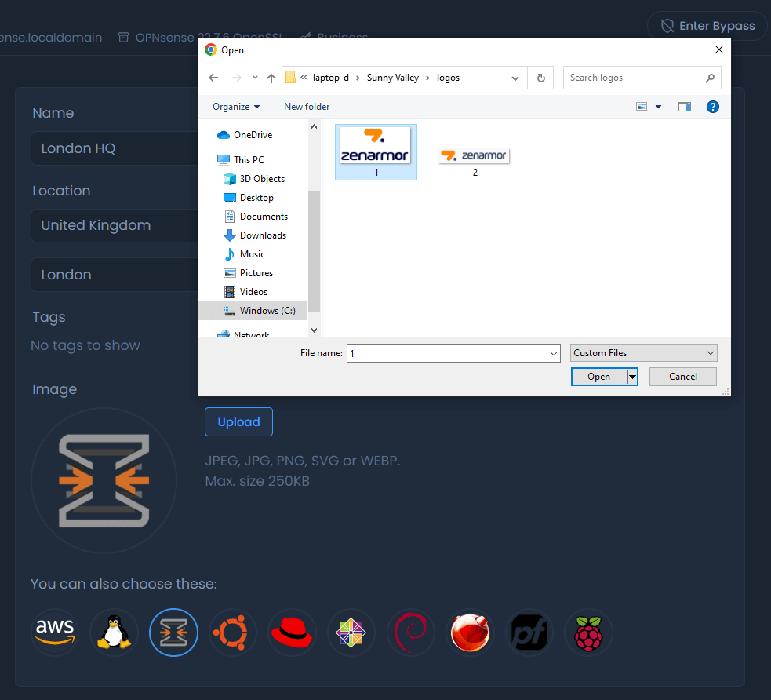Open the file dialog help
Image resolution: width=771 pixels, height=700 pixels.
click(712, 107)
